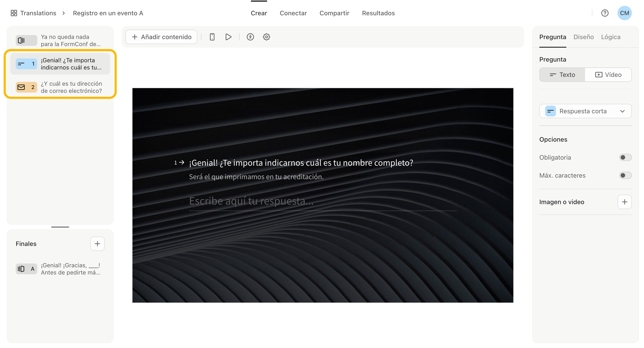Open the Respuesta corta question type dropdown
Screen dimensions: 644x348
[585, 111]
